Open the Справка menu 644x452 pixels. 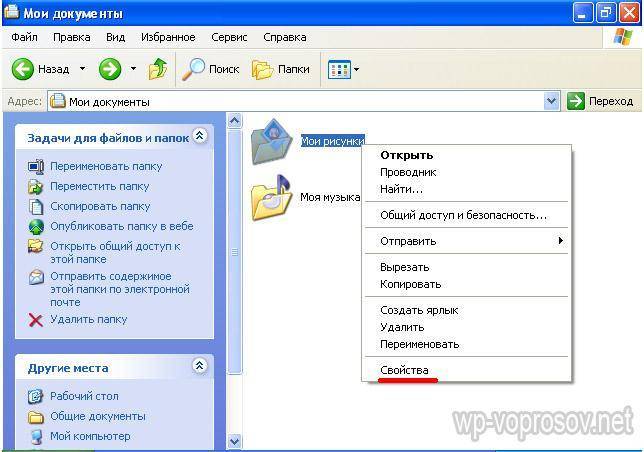(285, 37)
